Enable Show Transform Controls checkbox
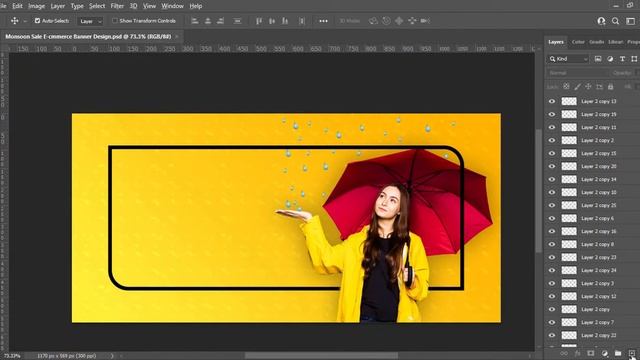Screen dimensions: 640x360 tap(115, 21)
